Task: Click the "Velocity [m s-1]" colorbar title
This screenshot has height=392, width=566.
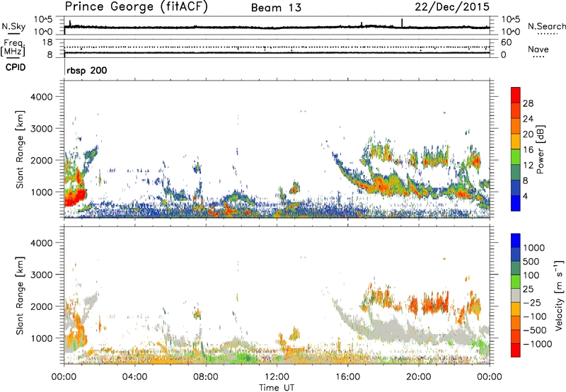Action: (559, 295)
